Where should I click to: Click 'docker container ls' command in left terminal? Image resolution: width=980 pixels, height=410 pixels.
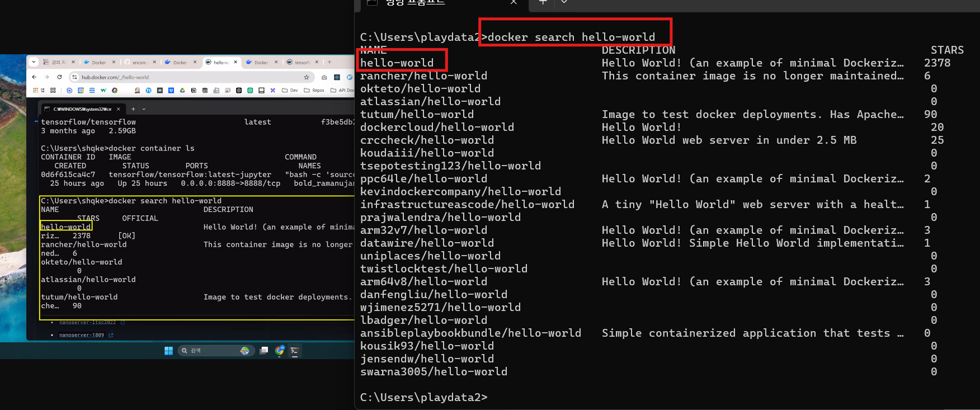coord(152,148)
